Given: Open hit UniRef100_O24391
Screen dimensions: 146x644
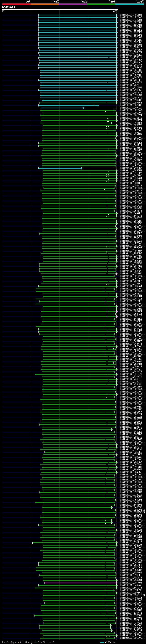Looking at the screenshot, I should click(131, 450).
